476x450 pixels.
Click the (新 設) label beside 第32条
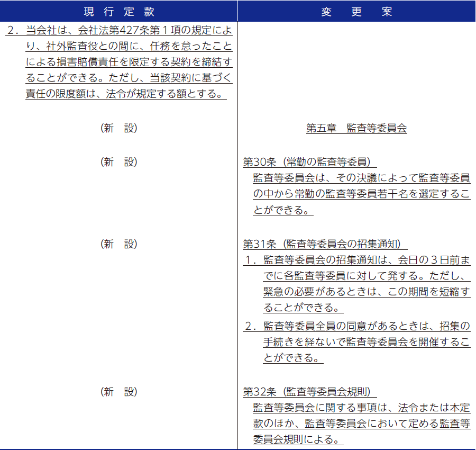(119, 392)
